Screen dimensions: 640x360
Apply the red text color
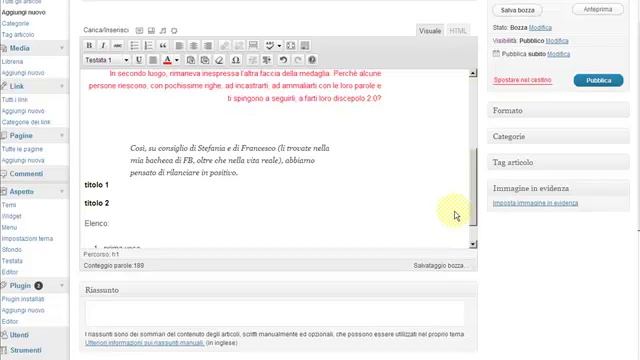pos(167,60)
